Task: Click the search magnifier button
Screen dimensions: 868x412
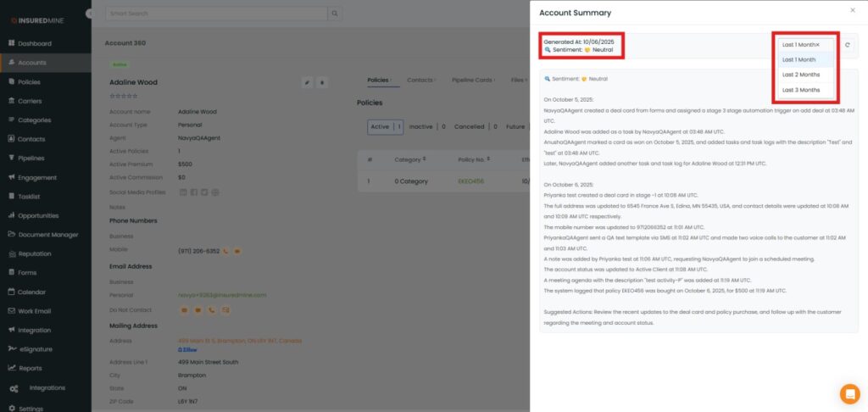Action: [336, 14]
